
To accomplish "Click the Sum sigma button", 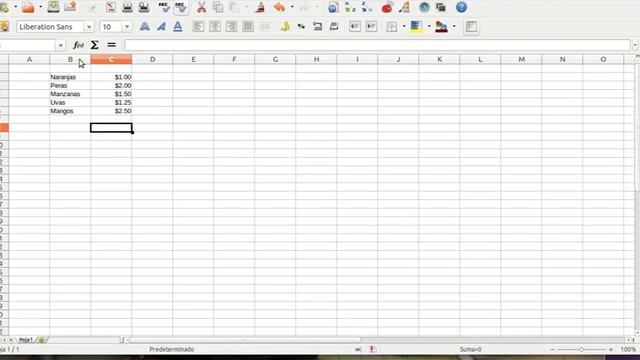I will [x=94, y=45].
